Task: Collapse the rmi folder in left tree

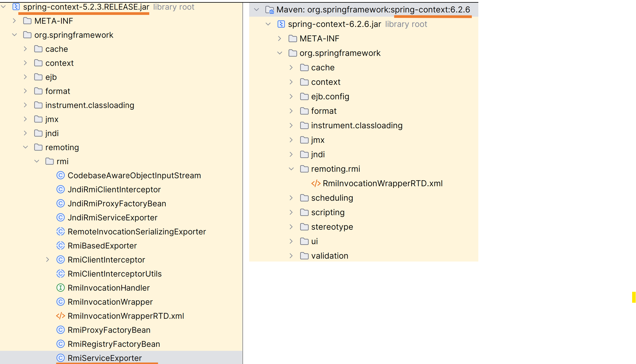Action: [x=37, y=161]
